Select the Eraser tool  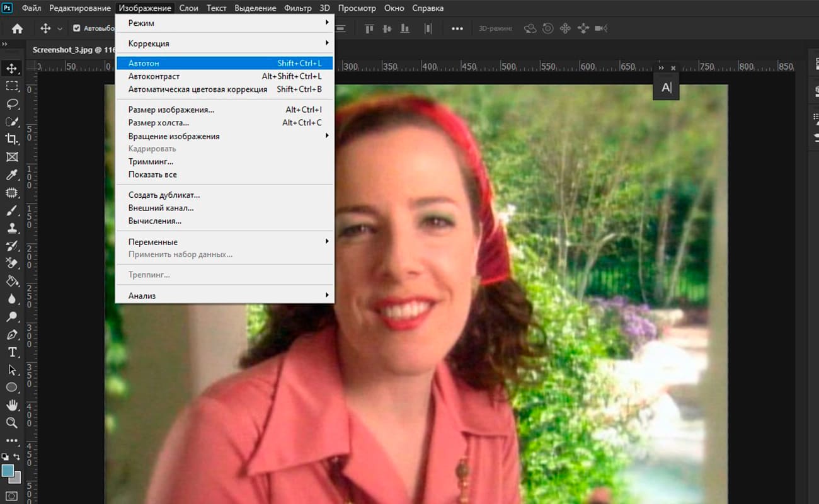coord(12,263)
